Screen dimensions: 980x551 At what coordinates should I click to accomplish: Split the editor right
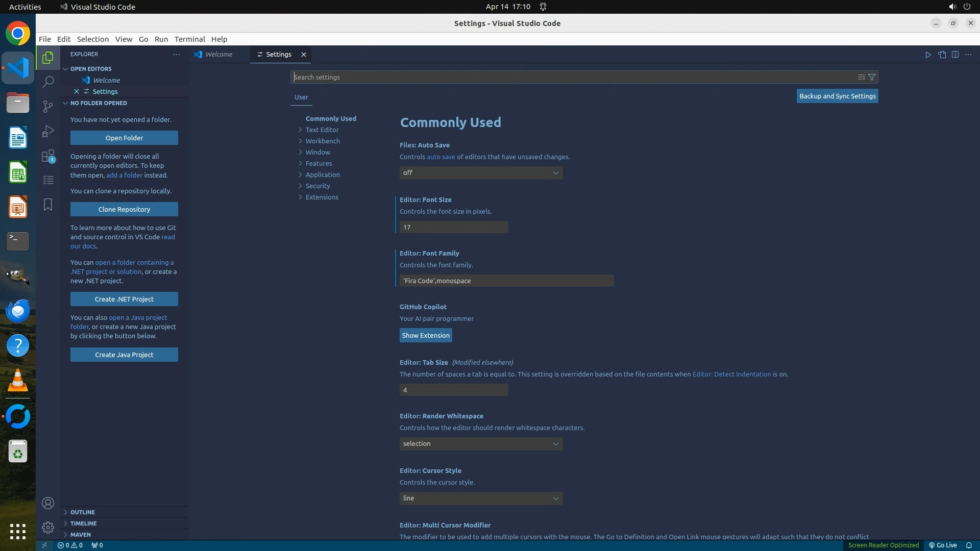(x=955, y=55)
